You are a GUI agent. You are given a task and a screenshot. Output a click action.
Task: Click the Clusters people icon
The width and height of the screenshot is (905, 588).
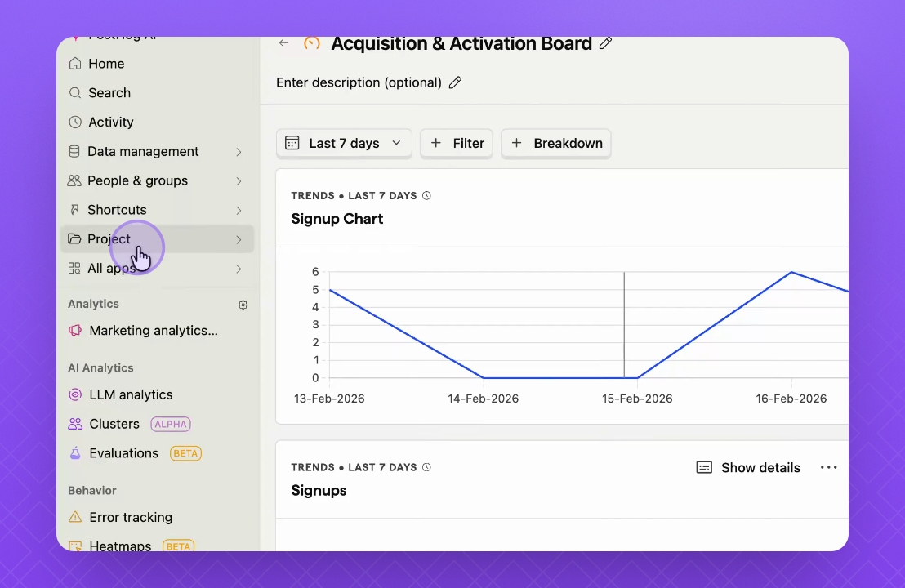[x=75, y=424]
